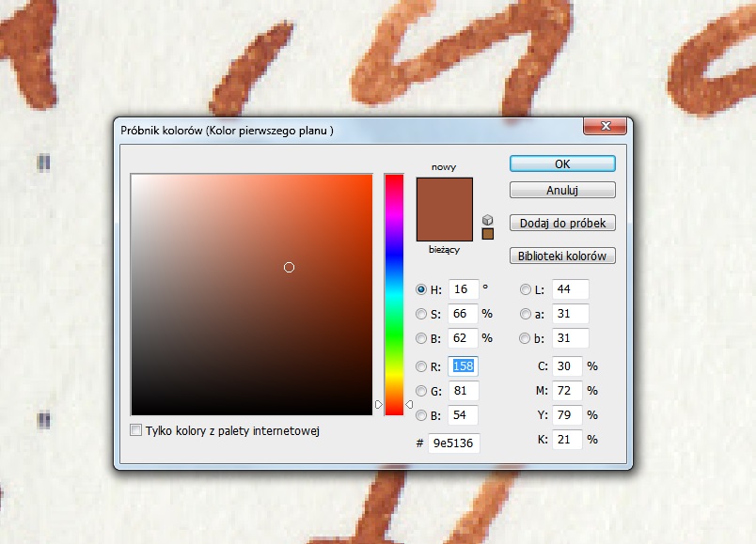This screenshot has height=544, width=756.
Task: Open Biblioteki kolorów
Action: (562, 256)
